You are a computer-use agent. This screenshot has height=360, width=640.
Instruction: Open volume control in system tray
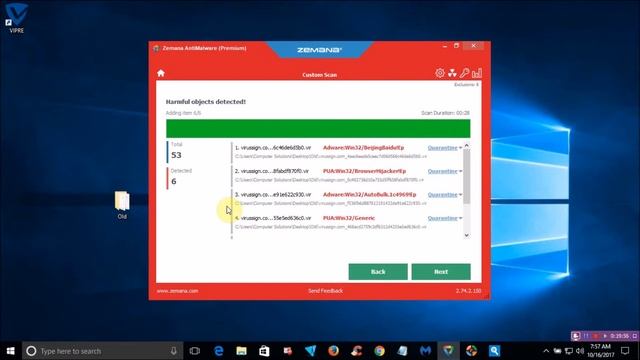point(580,351)
